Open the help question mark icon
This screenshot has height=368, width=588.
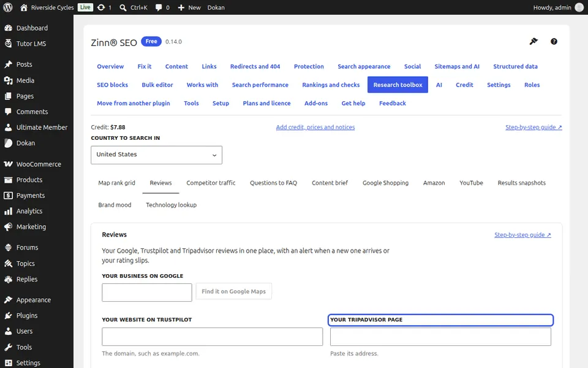(554, 41)
